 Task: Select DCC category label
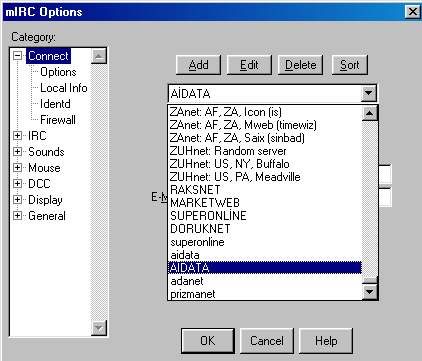[x=39, y=184]
